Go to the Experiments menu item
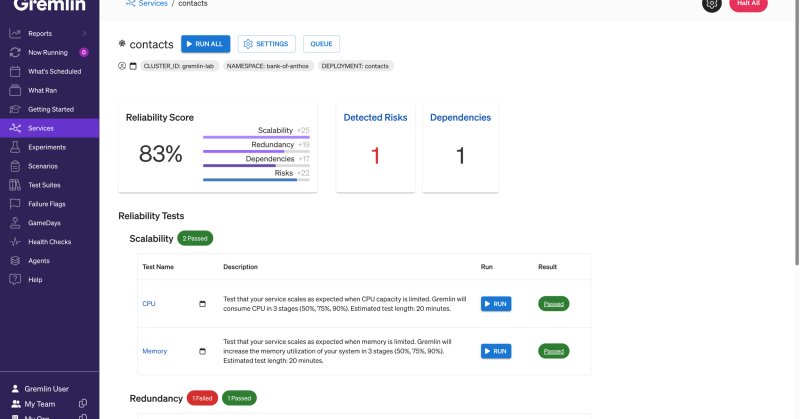The height and width of the screenshot is (419, 800). [x=49, y=147]
